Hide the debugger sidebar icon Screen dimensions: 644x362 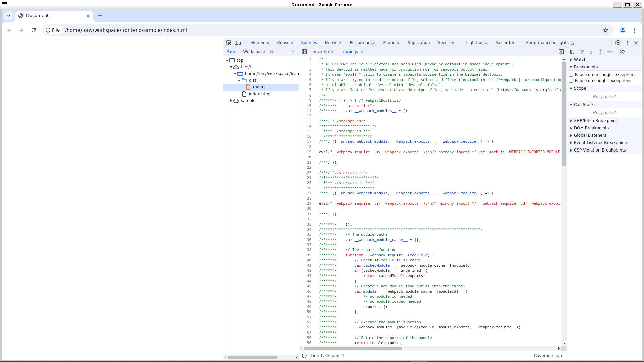[x=561, y=52]
